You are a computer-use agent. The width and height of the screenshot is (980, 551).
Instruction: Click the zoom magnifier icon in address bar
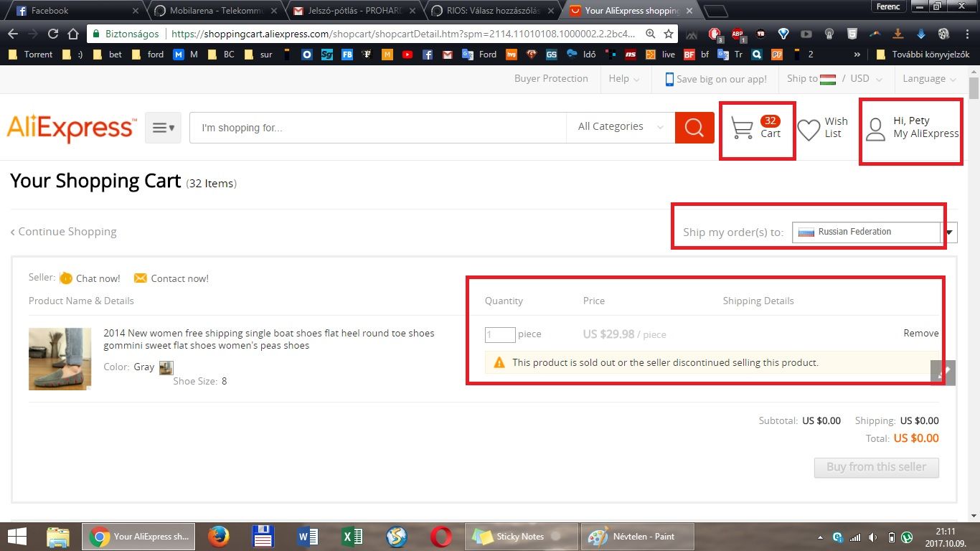(x=650, y=34)
